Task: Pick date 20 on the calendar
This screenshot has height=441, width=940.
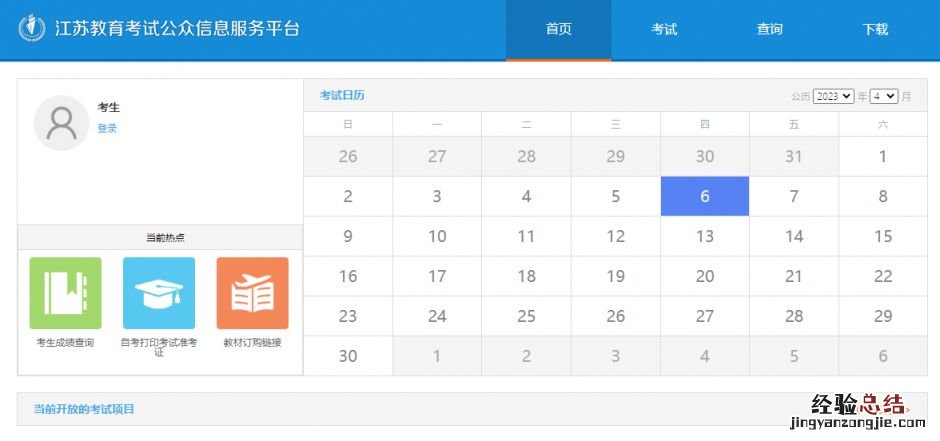Action: pos(704,276)
